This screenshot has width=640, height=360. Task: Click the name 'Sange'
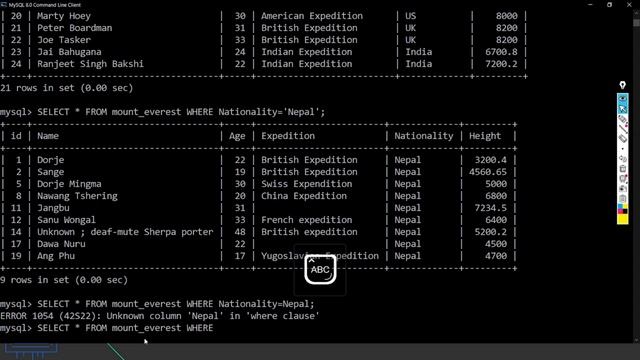pos(51,172)
